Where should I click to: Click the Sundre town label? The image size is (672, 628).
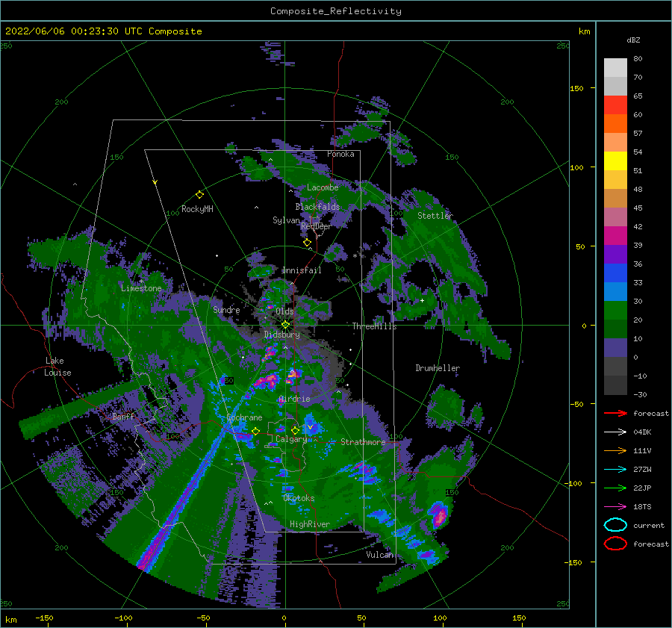tap(226, 310)
